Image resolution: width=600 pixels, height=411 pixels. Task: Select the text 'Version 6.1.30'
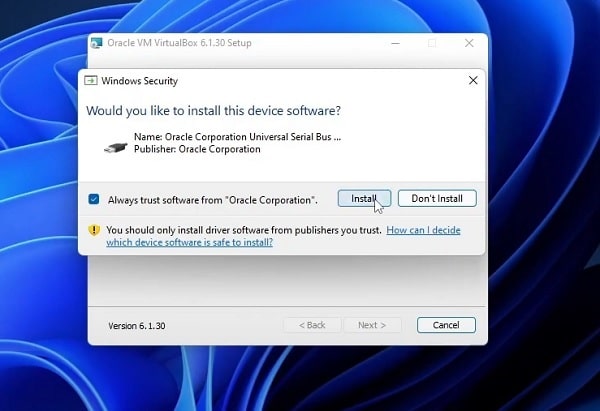point(137,326)
